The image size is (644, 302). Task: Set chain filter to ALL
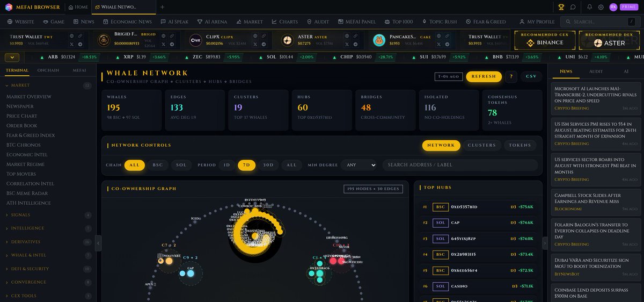135,165
